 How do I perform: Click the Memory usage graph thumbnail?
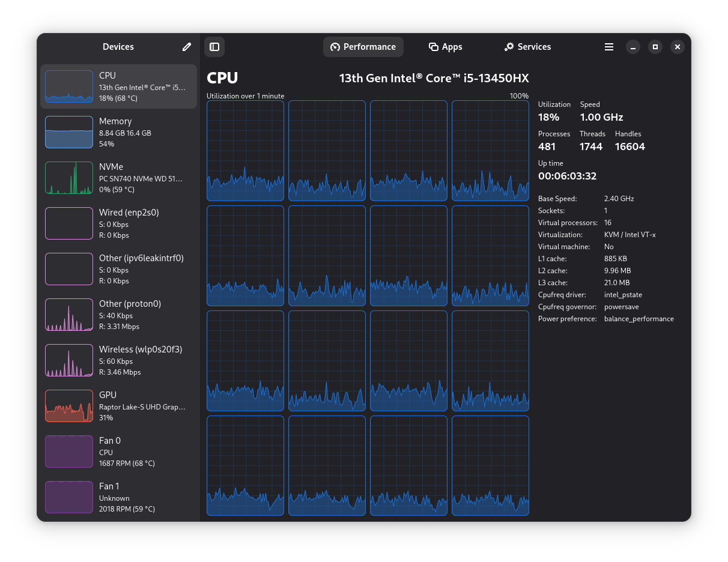point(68,131)
